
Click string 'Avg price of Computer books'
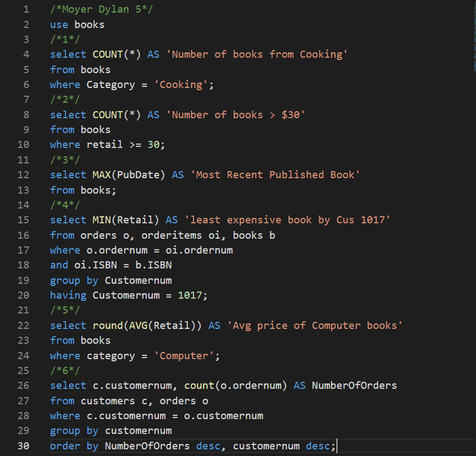315,326
